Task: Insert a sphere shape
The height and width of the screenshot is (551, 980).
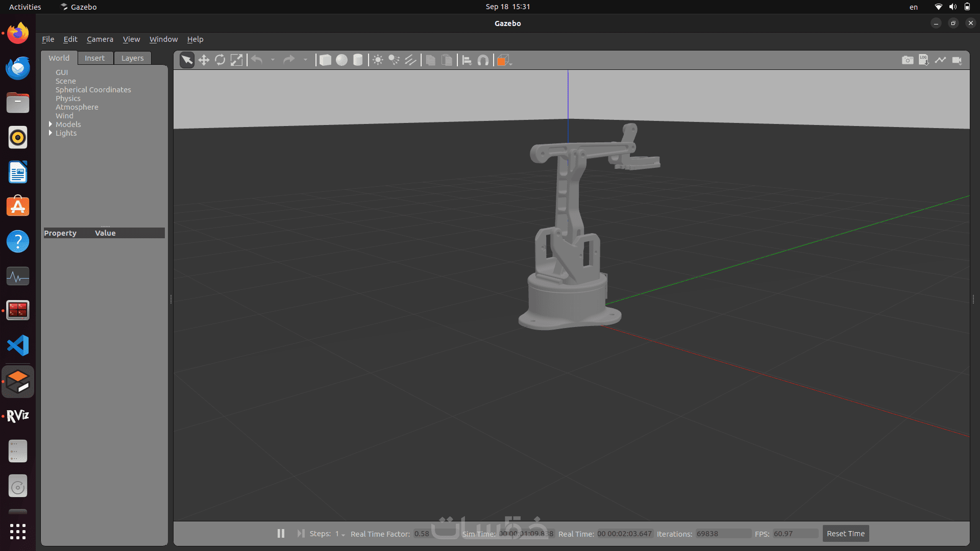Action: pyautogui.click(x=341, y=60)
